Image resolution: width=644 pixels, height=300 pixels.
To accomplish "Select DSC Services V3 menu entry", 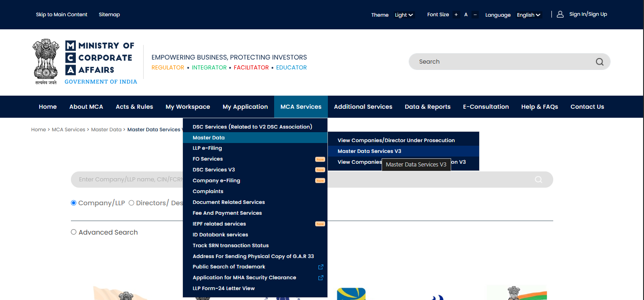I will 255,170.
